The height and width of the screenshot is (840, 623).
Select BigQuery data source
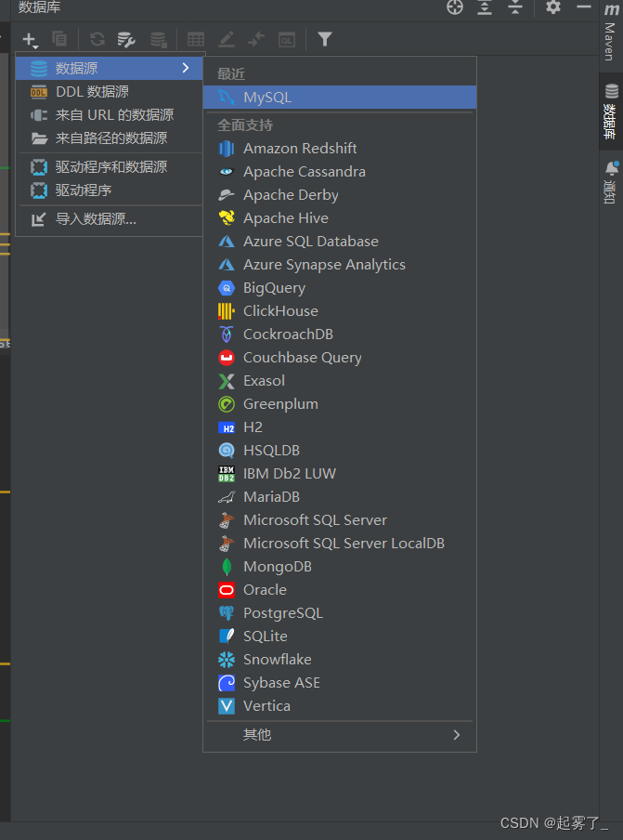(340, 288)
